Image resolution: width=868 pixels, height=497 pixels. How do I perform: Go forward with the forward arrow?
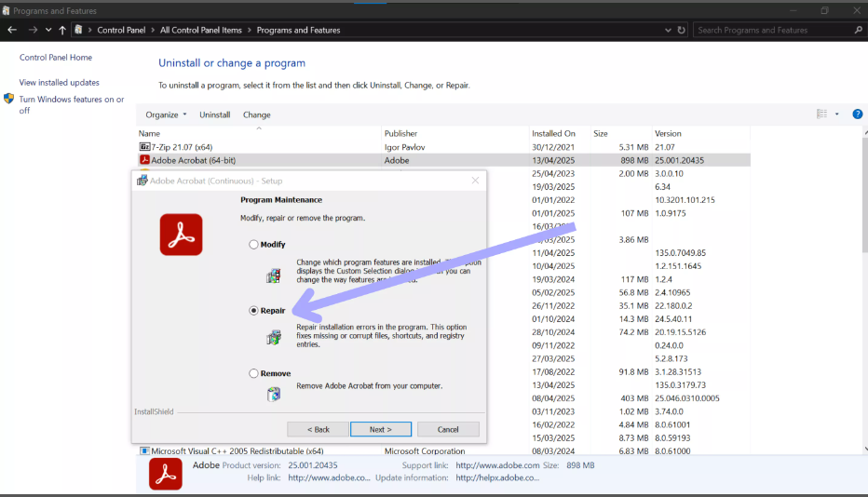pos(33,30)
